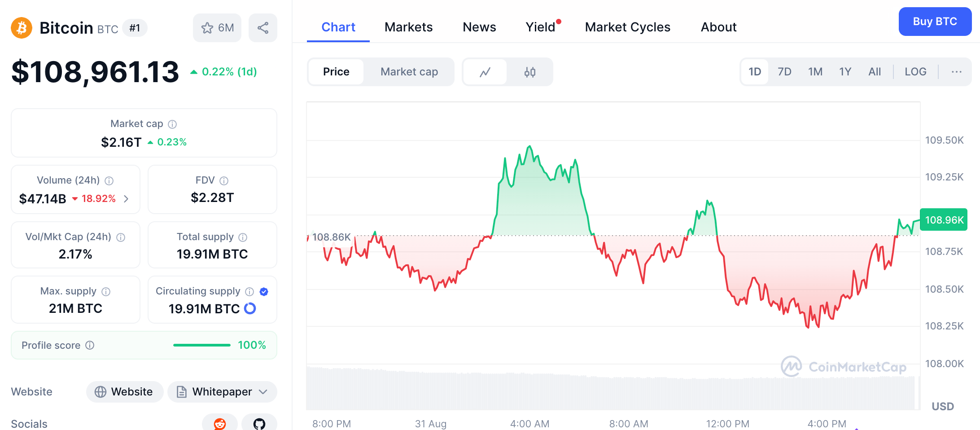This screenshot has width=980, height=430.
Task: Click the 109.50K axis label
Action: (944, 140)
